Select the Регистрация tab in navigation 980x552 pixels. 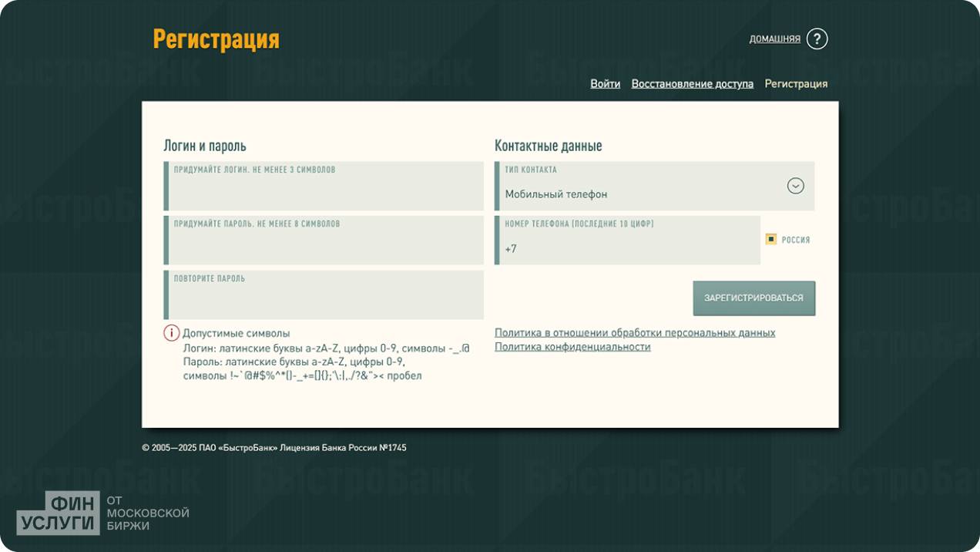796,84
